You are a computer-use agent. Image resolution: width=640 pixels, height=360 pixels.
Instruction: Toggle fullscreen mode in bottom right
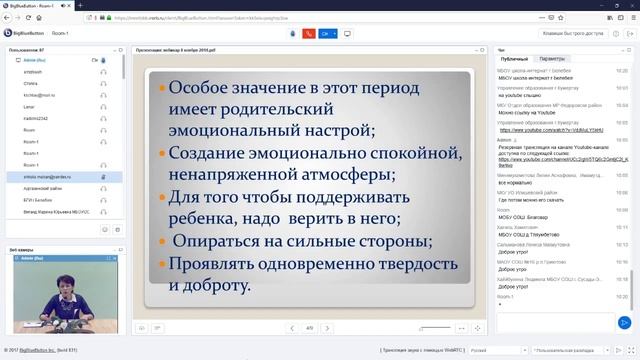(x=631, y=350)
